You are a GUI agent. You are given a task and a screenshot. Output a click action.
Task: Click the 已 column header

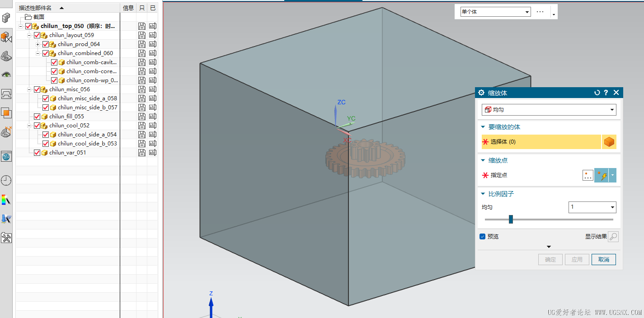tap(153, 8)
